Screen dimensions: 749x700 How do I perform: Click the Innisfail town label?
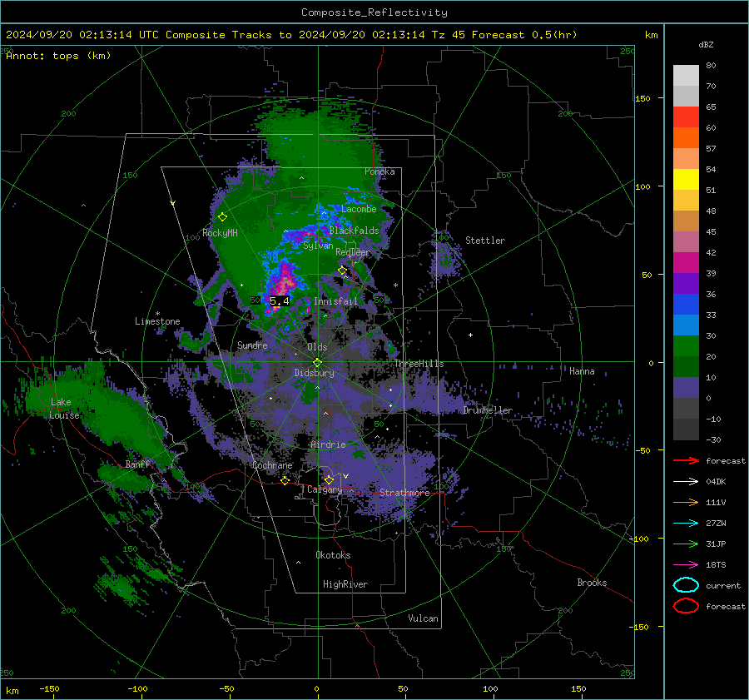tap(335, 301)
